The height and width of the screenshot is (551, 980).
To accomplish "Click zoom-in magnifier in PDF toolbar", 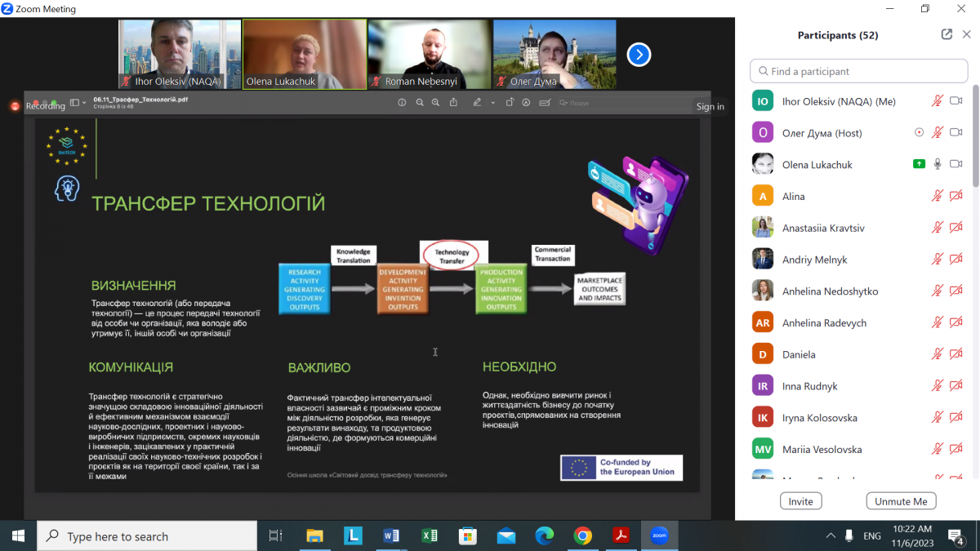I will pos(435,103).
